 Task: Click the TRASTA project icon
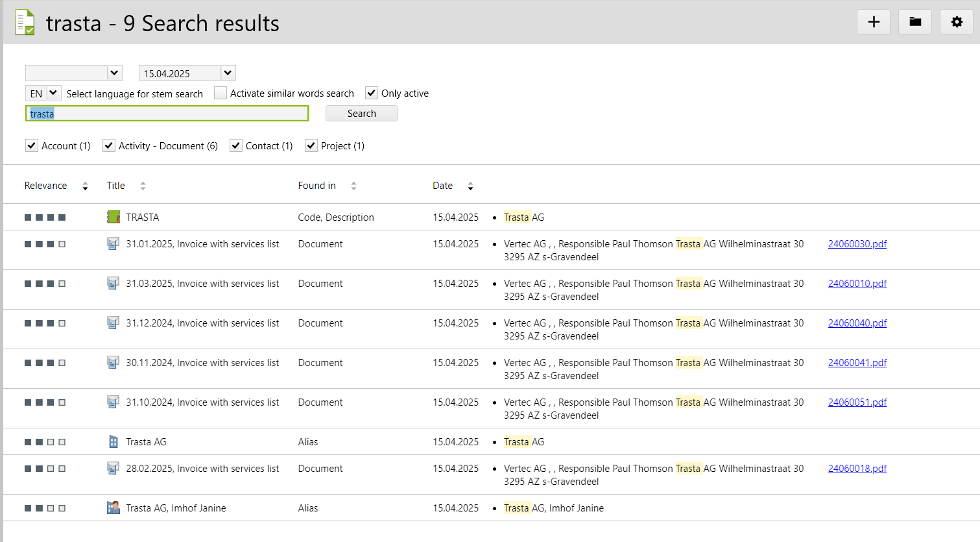[114, 217]
